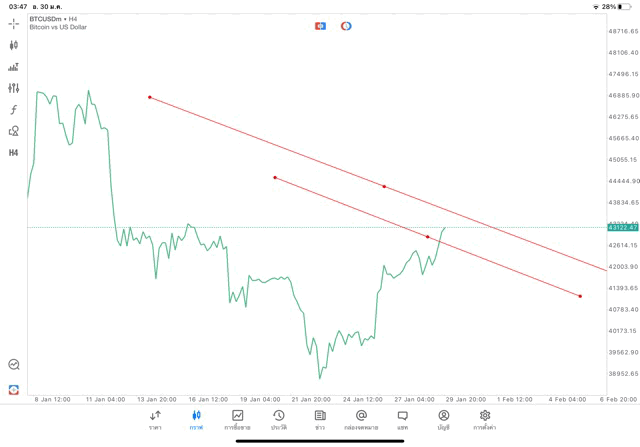Open the chart settings sliders icon

[14, 88]
